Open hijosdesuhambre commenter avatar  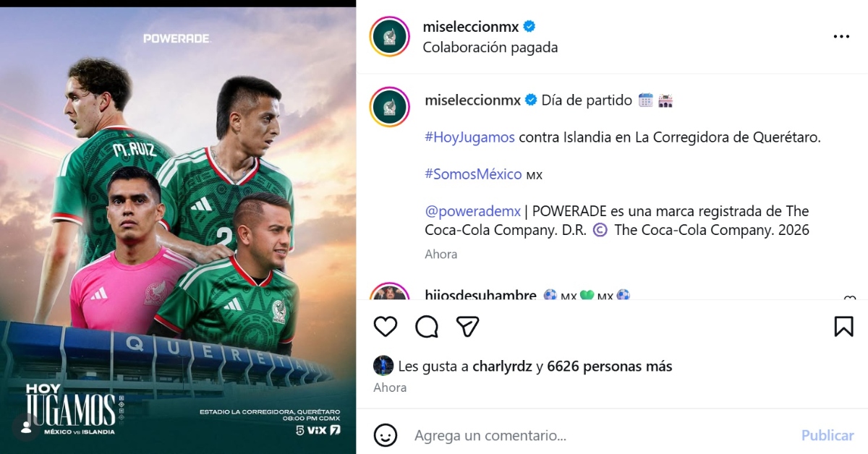[x=390, y=292]
